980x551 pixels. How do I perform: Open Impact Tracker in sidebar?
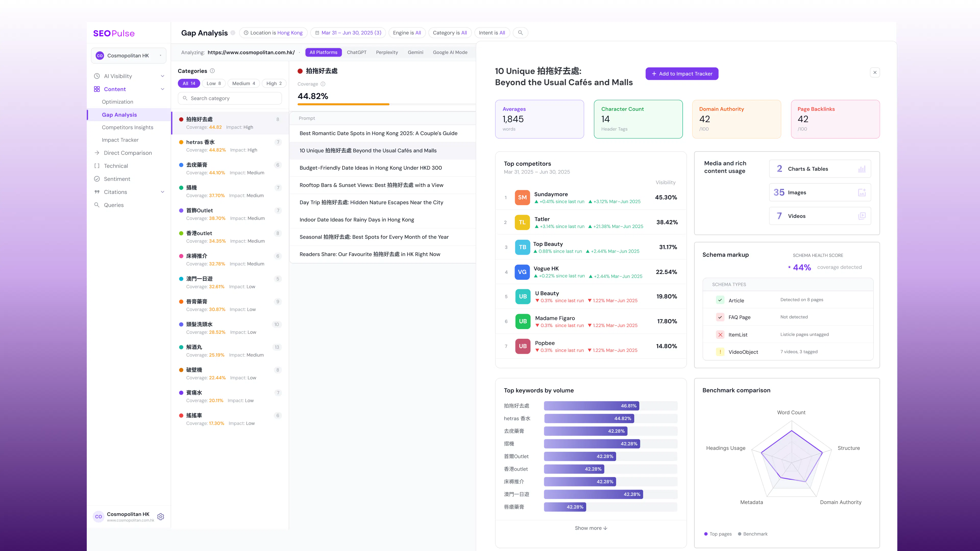click(120, 140)
